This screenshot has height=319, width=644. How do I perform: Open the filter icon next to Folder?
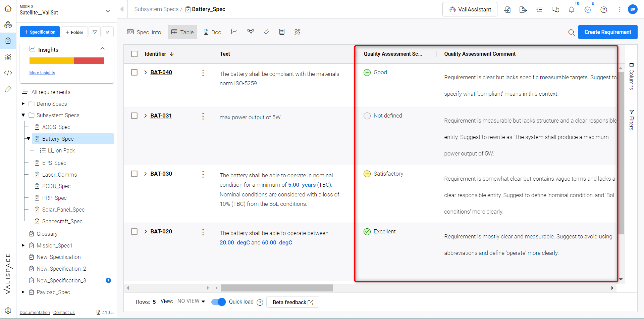[95, 32]
